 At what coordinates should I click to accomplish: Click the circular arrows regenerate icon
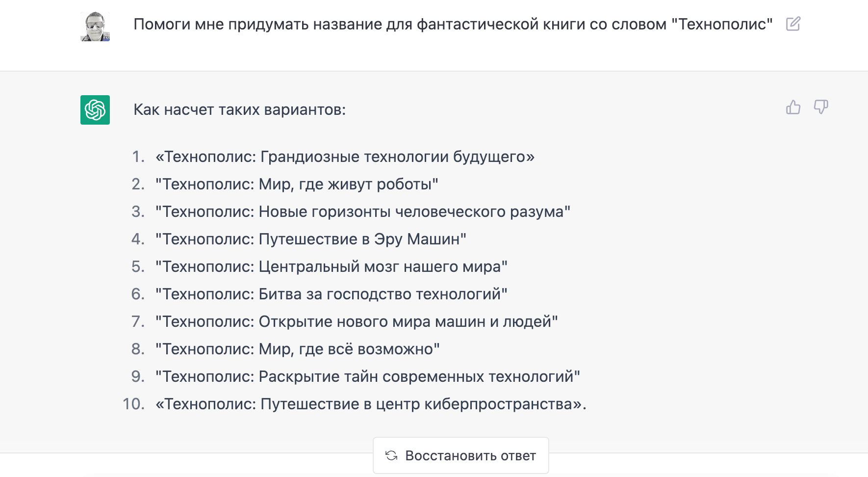(x=391, y=455)
